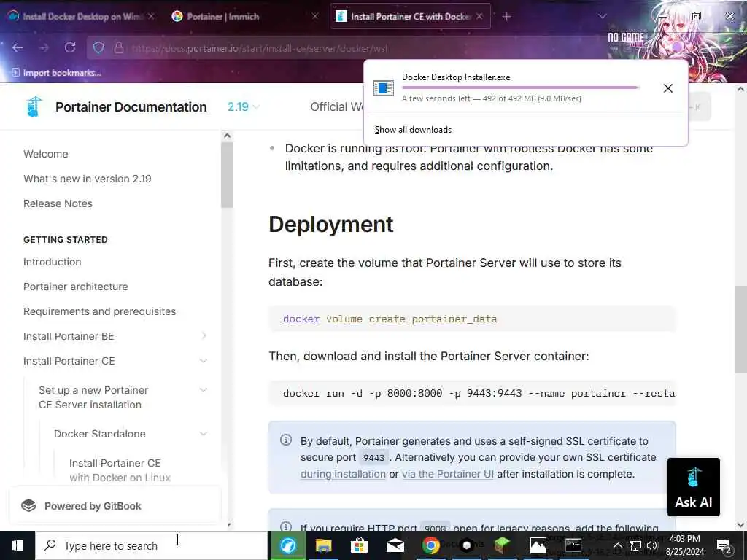
Task: Open the during installation link
Action: click(x=343, y=474)
